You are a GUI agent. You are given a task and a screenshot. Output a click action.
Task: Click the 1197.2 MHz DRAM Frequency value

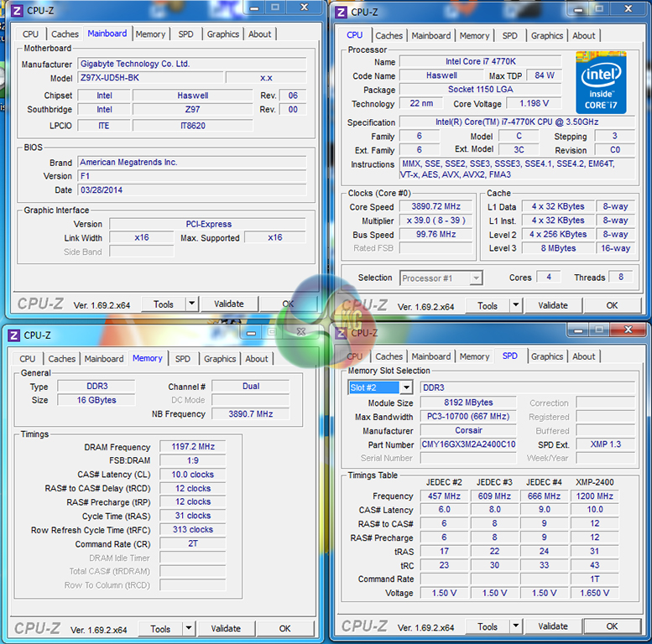[x=193, y=447]
